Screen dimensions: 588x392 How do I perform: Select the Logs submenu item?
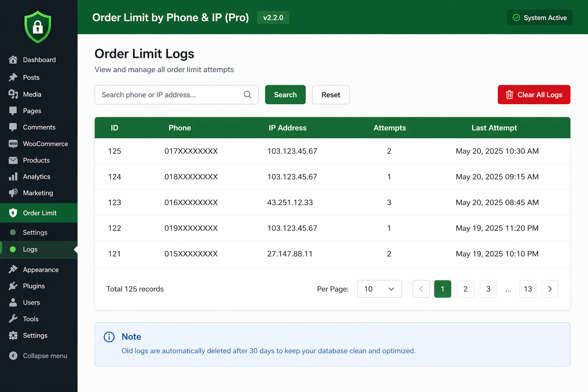pyautogui.click(x=30, y=249)
